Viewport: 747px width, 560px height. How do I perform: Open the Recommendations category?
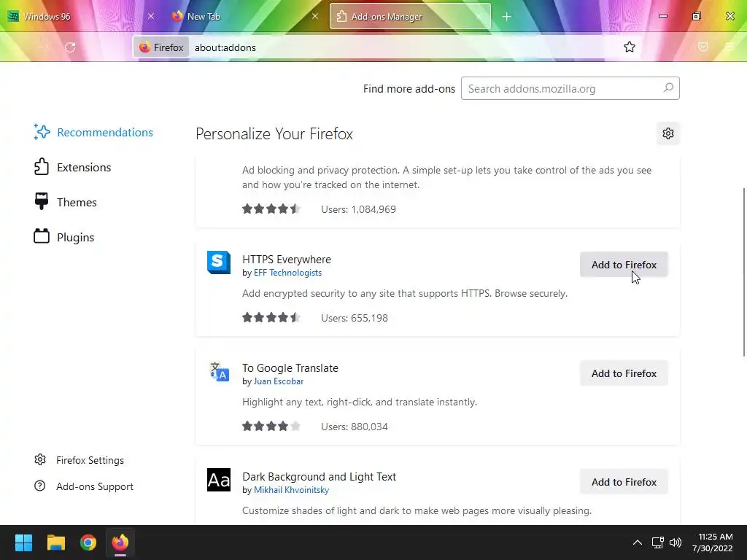point(93,133)
